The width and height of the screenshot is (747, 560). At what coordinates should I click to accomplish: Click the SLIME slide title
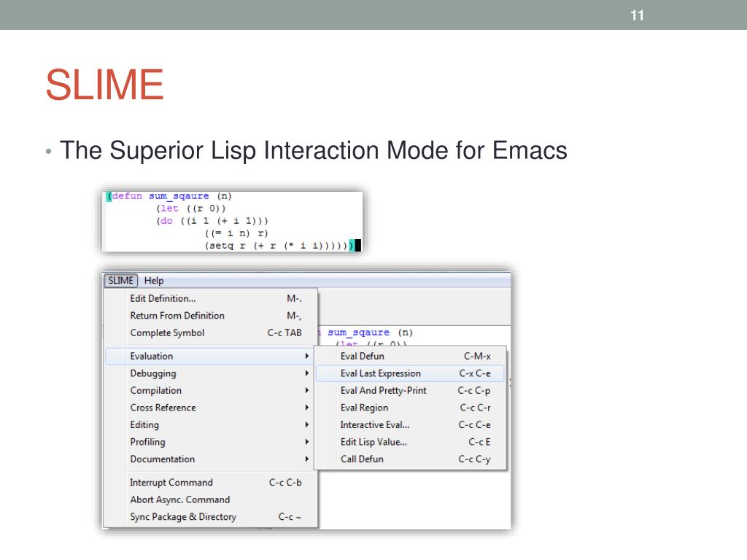click(105, 85)
